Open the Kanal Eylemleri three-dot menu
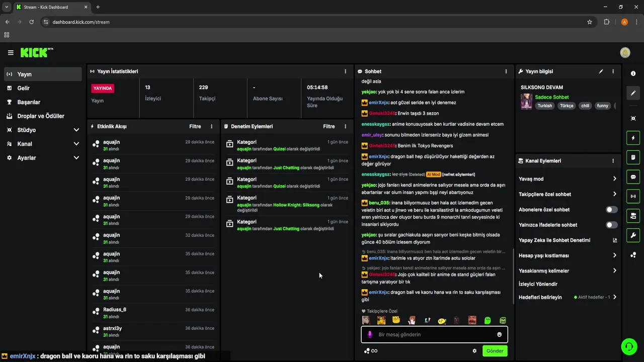Viewport: 644px width, 362px height. [613, 161]
